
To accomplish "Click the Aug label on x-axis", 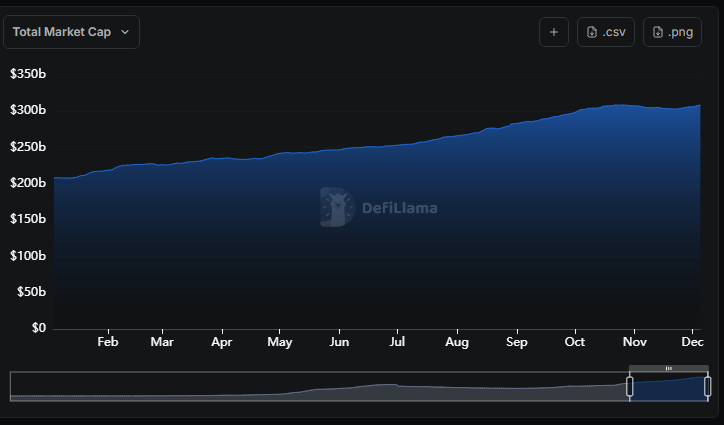I will (457, 342).
